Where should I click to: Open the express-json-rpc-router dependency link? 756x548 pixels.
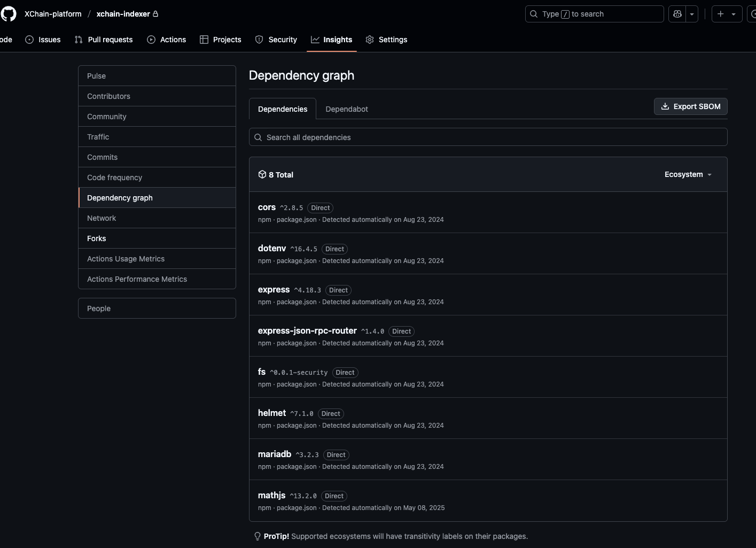pyautogui.click(x=307, y=331)
